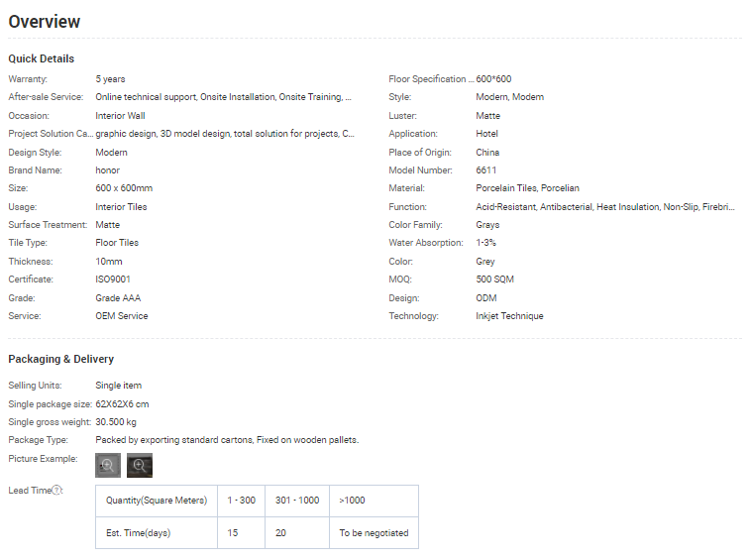Screen dimensions: 750x560
Task: Click the Model Number value 6611
Action: [486, 170]
